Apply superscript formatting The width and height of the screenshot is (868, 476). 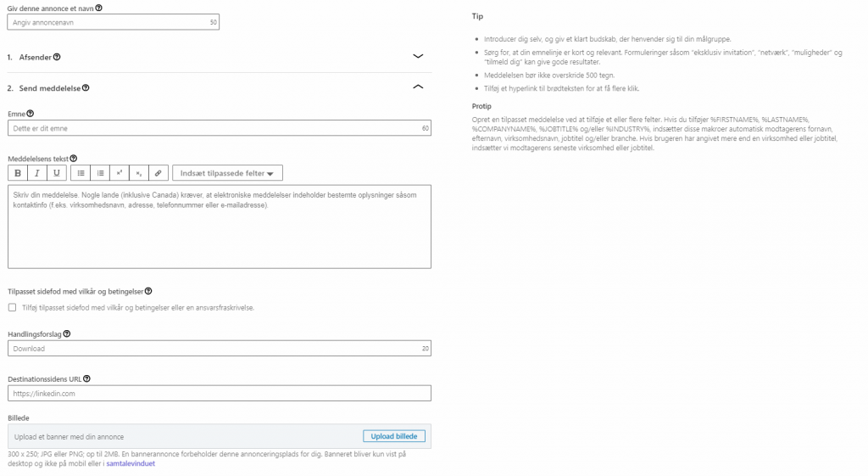point(119,173)
